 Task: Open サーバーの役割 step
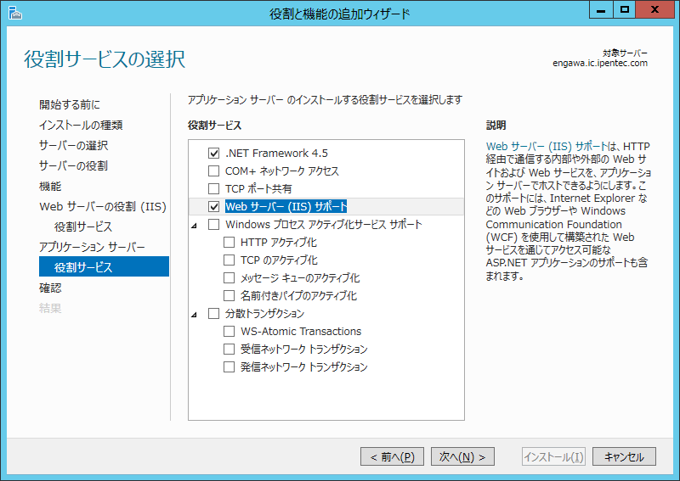coord(73,166)
